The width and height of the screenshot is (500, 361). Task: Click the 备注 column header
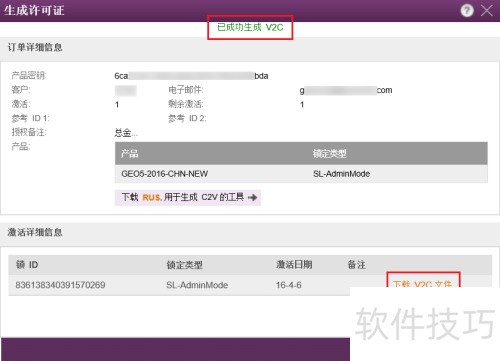pyautogui.click(x=357, y=265)
